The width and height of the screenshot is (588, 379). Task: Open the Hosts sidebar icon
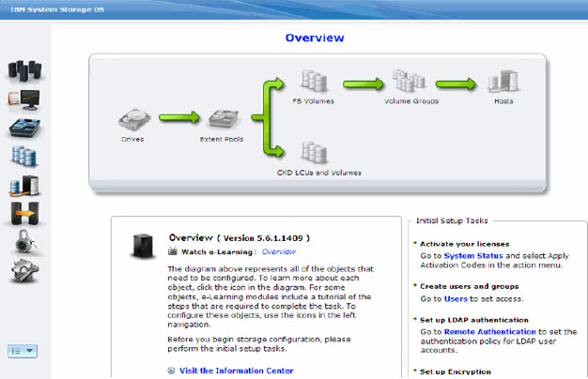point(24,186)
